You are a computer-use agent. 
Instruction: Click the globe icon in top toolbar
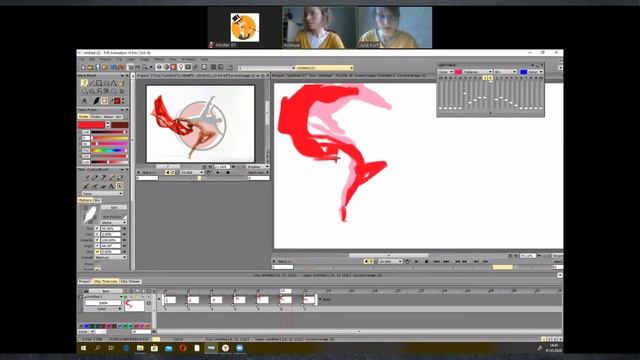point(166,67)
